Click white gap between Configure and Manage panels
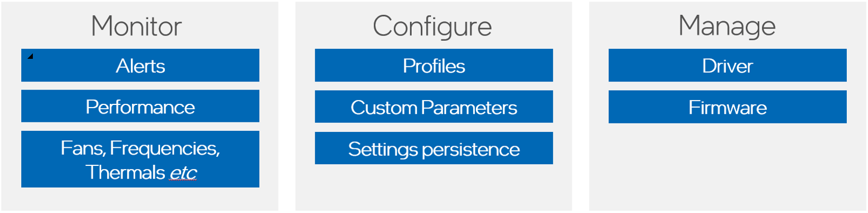Screen dimensions: 868x213 pos(580,106)
